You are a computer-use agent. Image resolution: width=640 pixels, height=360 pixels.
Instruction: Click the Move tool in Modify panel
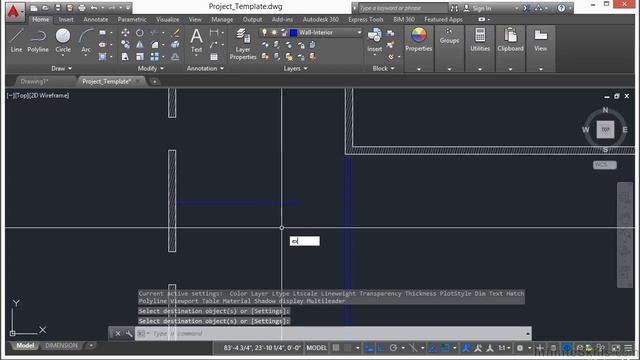coord(125,33)
